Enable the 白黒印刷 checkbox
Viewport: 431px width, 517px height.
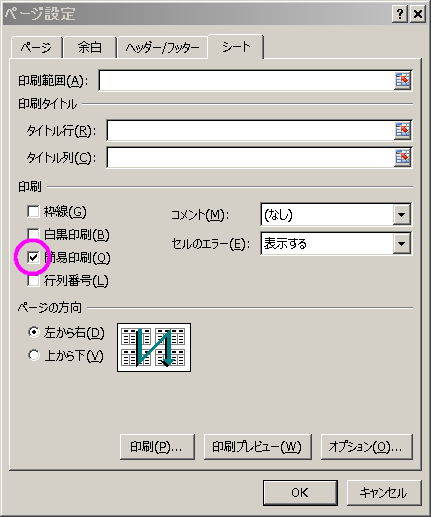(33, 234)
